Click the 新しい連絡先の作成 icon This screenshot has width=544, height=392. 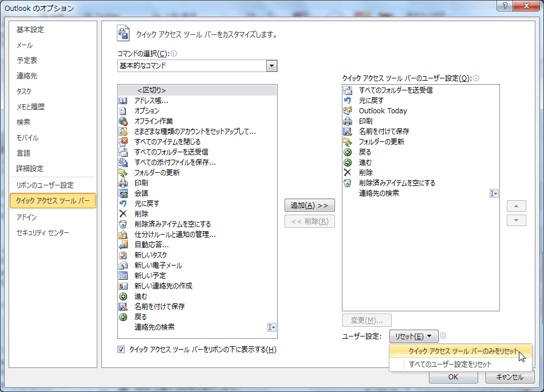click(123, 286)
